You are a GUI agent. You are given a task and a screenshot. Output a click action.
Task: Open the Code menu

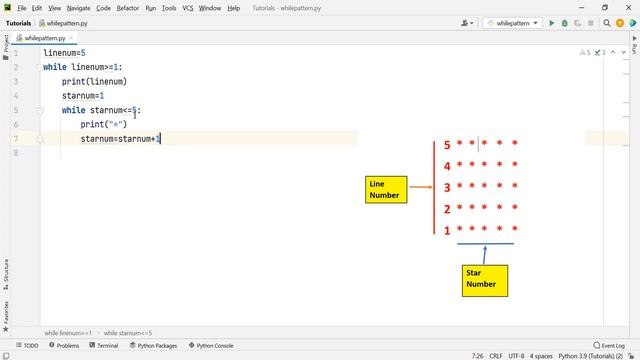coord(103,8)
